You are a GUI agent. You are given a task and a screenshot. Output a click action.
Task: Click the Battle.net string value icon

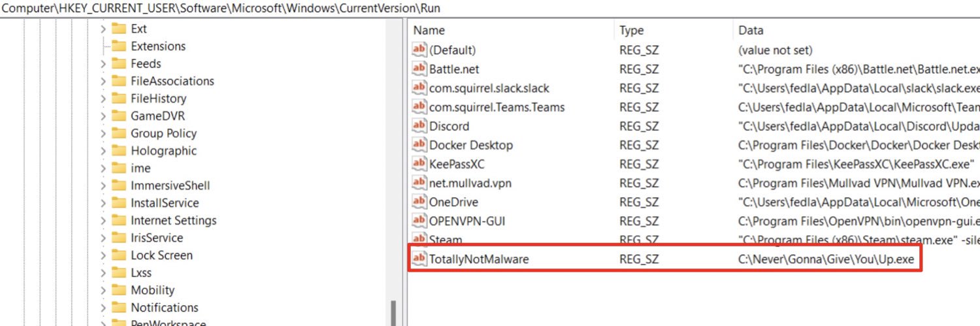[419, 69]
